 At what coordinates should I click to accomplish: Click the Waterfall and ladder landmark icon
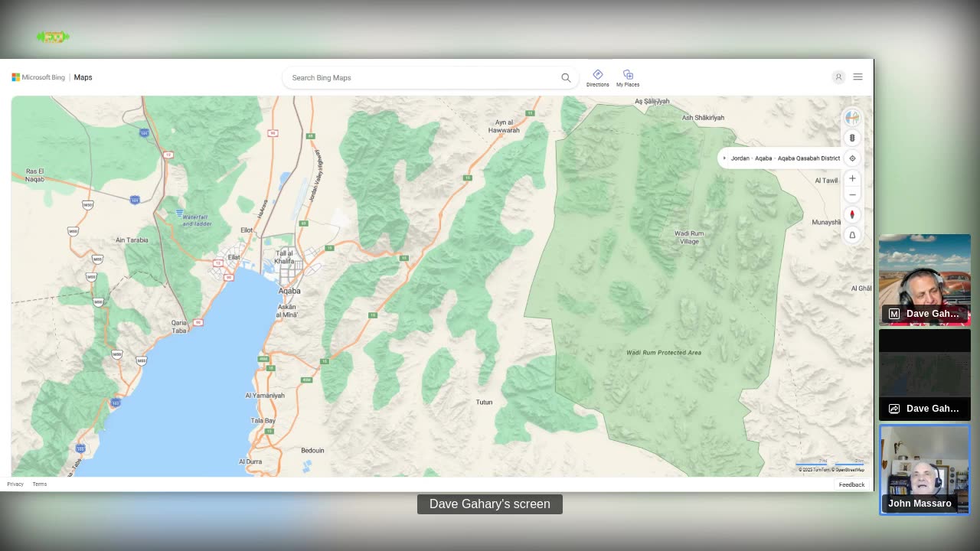(x=180, y=213)
